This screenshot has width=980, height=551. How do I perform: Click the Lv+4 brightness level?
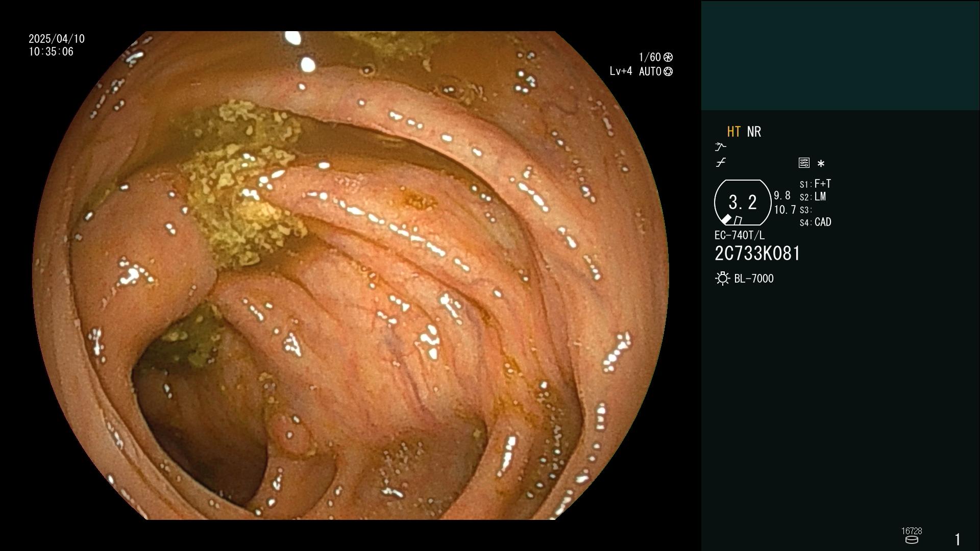(621, 71)
